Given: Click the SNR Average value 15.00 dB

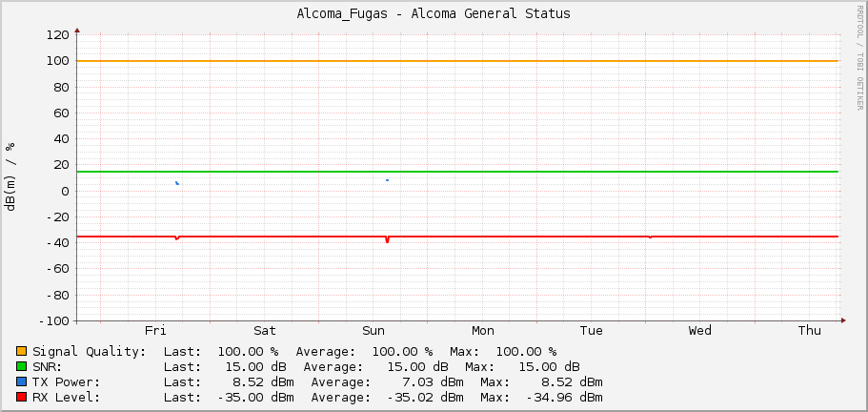Looking at the screenshot, I should [x=417, y=366].
